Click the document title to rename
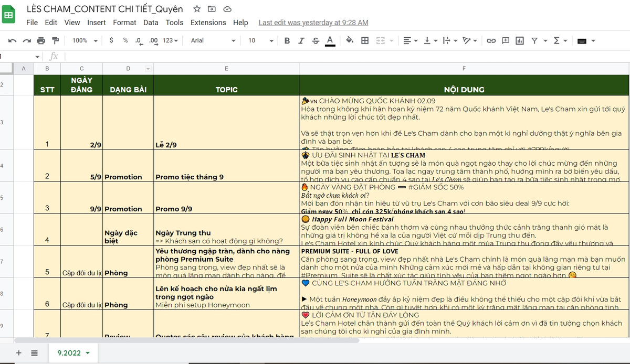The height and width of the screenshot is (364, 630). (x=105, y=9)
